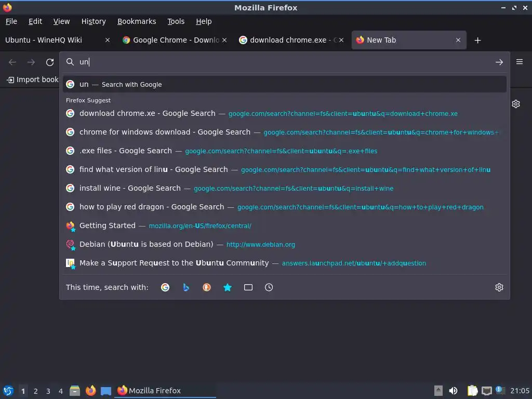Open the Help menu
This screenshot has width=532, height=399.
(204, 21)
